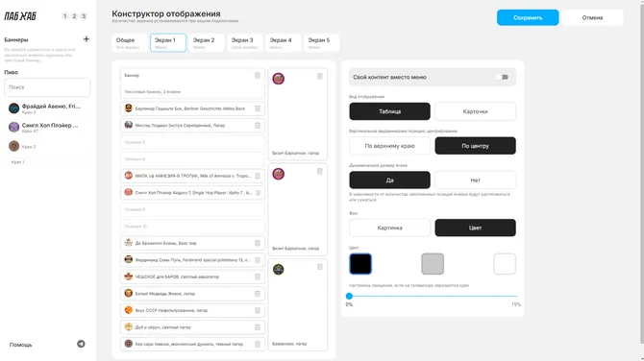
Task: Select Цвет as background type
Action: click(x=475, y=228)
